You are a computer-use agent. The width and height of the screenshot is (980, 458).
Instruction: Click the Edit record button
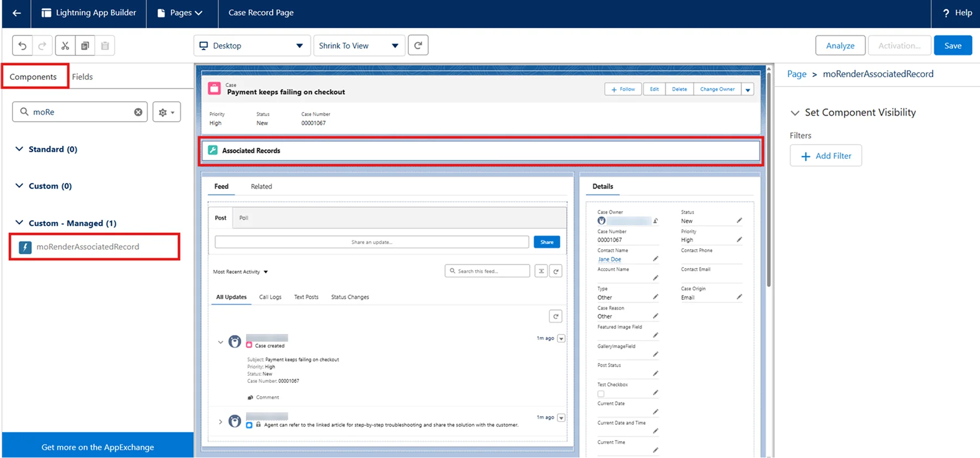[x=654, y=89]
